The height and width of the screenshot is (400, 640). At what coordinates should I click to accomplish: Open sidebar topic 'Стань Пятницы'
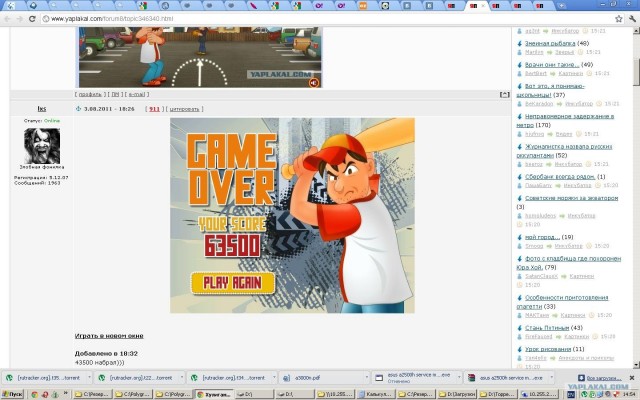(x=547, y=328)
